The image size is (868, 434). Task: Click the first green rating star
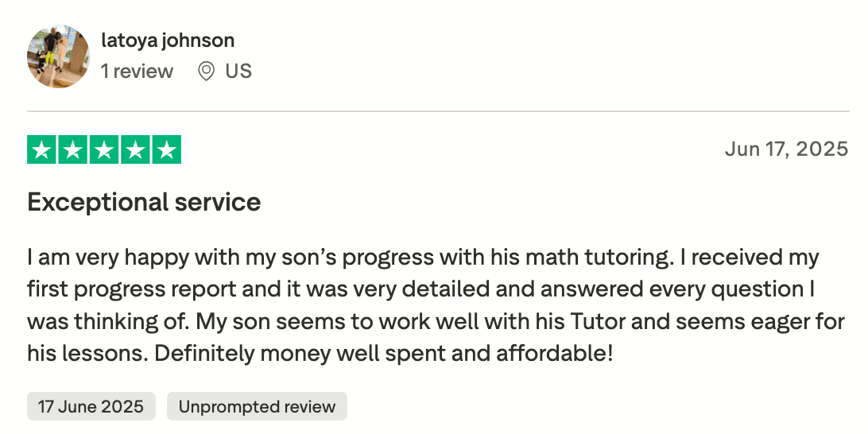pyautogui.click(x=42, y=149)
